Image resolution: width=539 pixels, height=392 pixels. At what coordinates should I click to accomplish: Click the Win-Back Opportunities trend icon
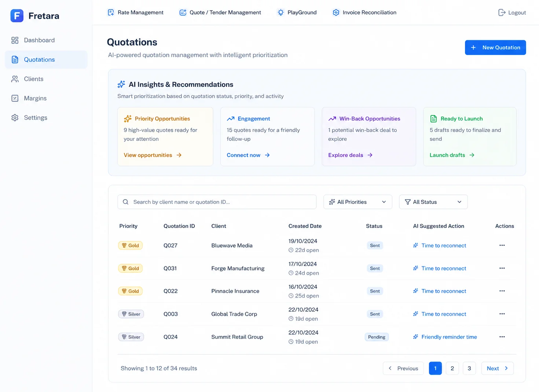coord(332,119)
